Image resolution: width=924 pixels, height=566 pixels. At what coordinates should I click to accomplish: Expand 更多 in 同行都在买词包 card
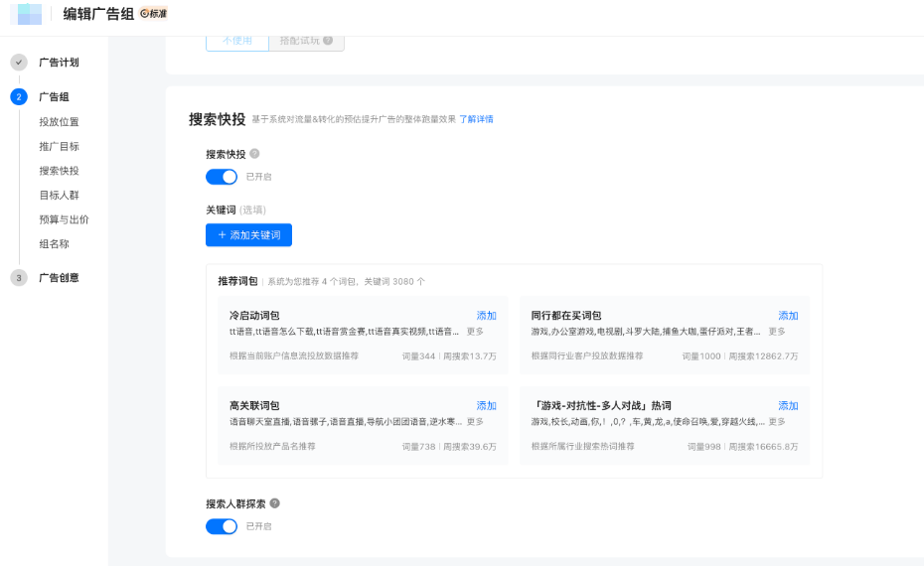coord(777,332)
